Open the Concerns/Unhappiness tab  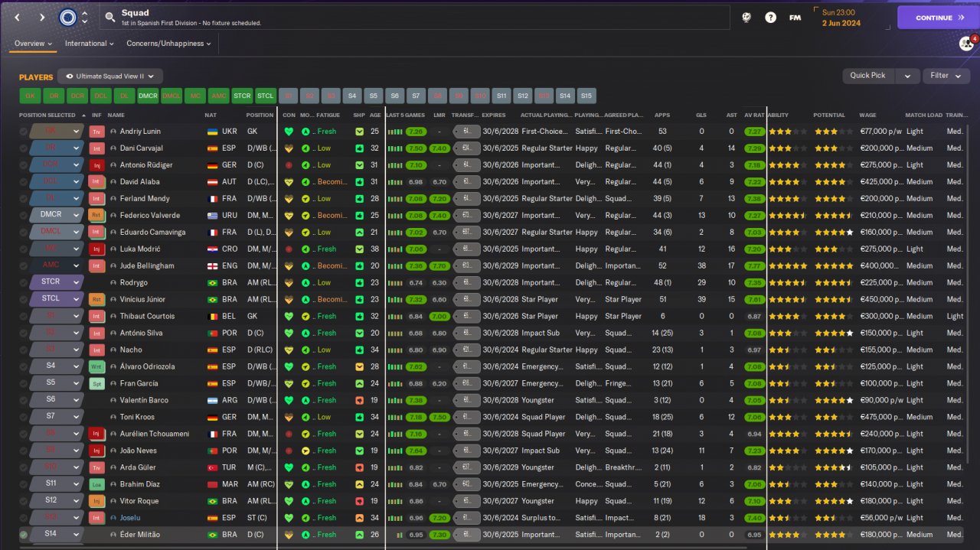pos(168,44)
